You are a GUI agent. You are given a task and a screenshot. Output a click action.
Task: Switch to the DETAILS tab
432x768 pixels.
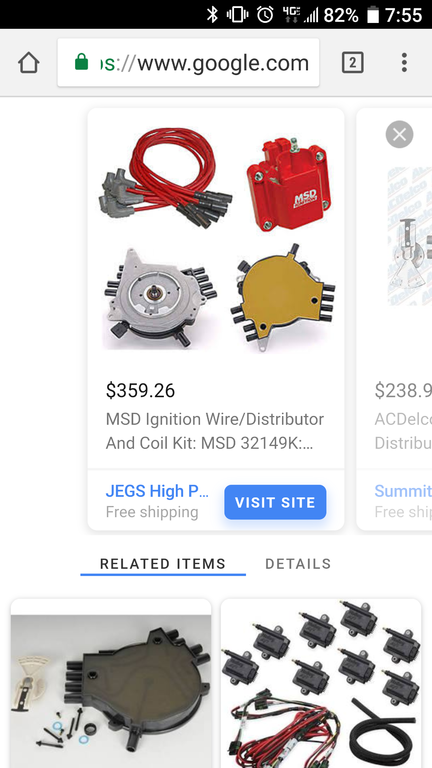pos(298,564)
